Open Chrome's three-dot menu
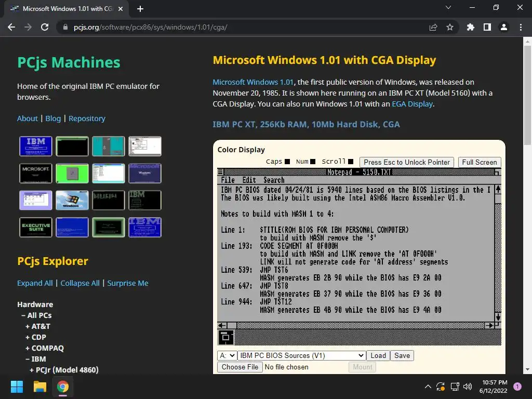532x399 pixels. pyautogui.click(x=521, y=27)
